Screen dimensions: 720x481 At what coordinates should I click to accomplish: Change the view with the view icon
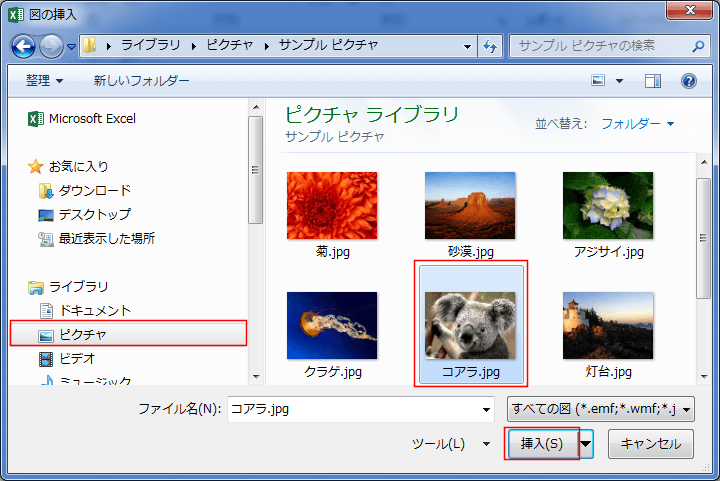pyautogui.click(x=598, y=81)
